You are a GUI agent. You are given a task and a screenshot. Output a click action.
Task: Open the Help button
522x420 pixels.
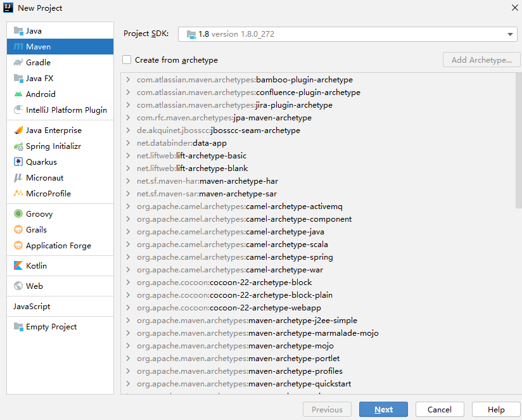496,410
